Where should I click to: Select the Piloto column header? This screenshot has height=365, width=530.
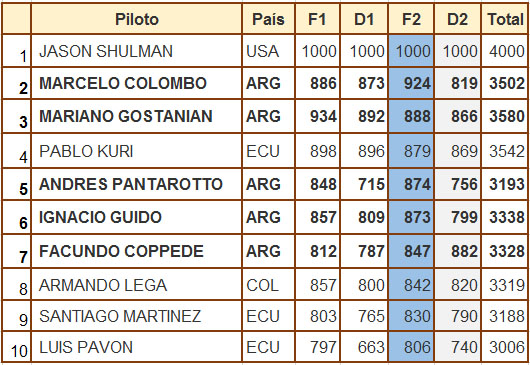(x=137, y=19)
